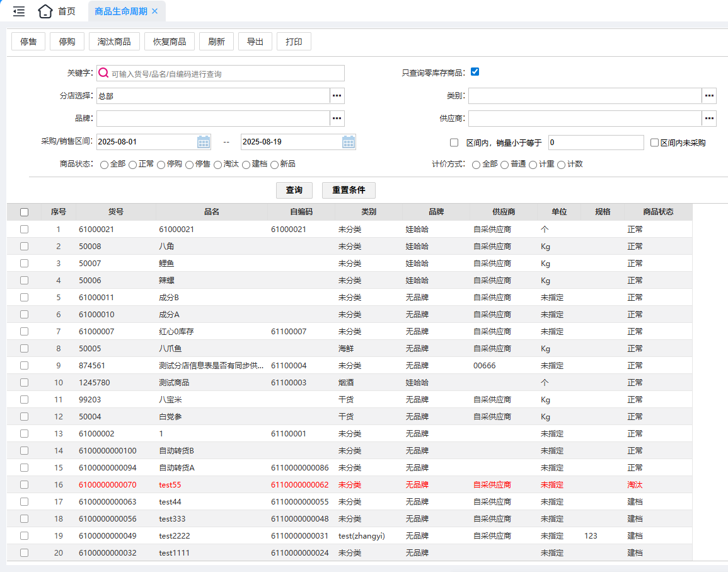Toggle the select-all header checkbox

[x=24, y=212]
